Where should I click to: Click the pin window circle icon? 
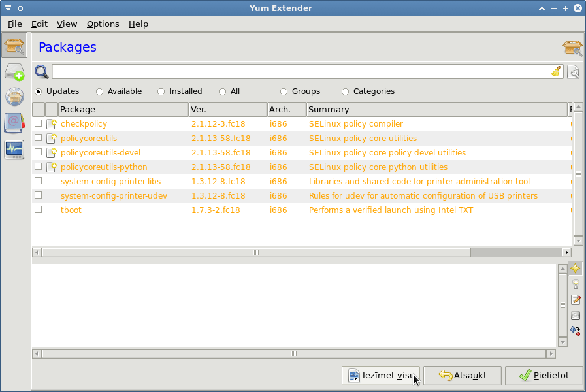(x=20, y=8)
